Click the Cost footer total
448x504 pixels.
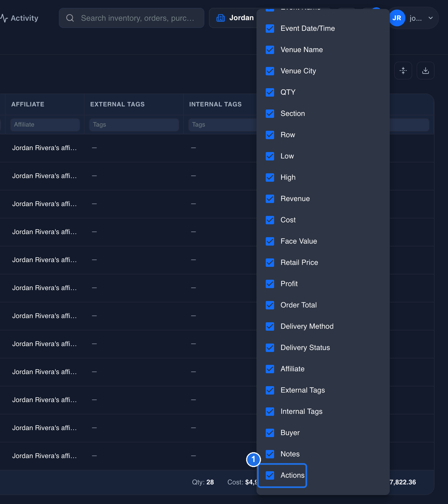click(242, 482)
